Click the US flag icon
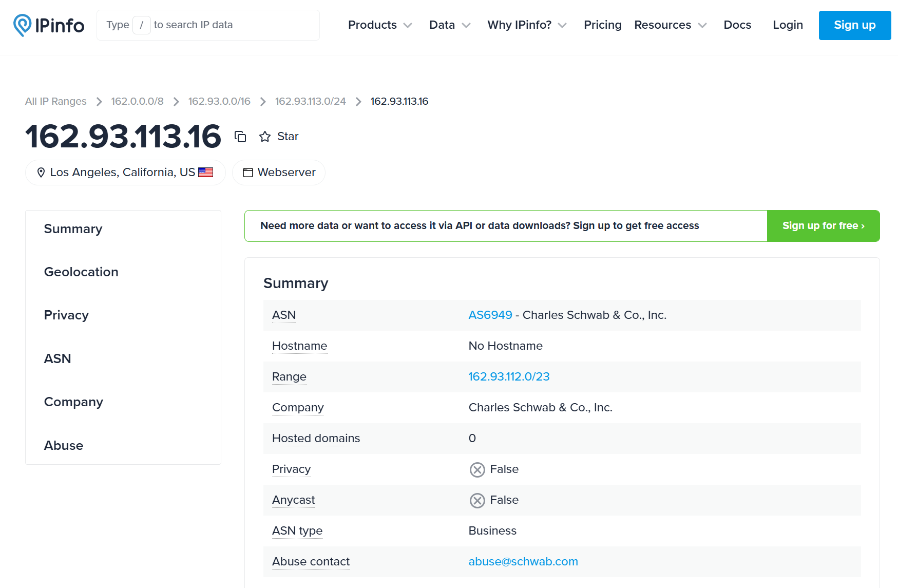Screen dimensions: 898x588 [x=205, y=173]
